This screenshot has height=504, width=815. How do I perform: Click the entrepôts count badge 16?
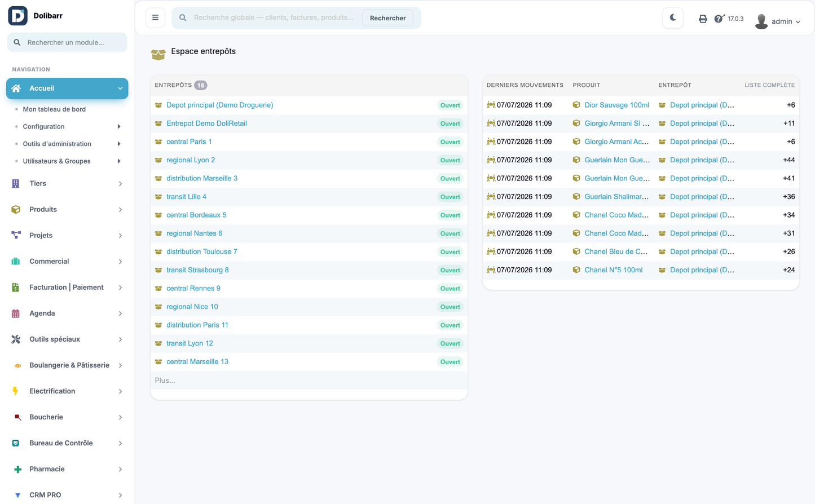(201, 86)
